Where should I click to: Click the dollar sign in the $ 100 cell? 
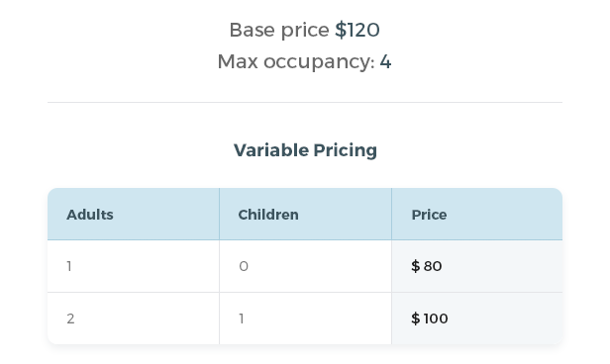pyautogui.click(x=416, y=318)
